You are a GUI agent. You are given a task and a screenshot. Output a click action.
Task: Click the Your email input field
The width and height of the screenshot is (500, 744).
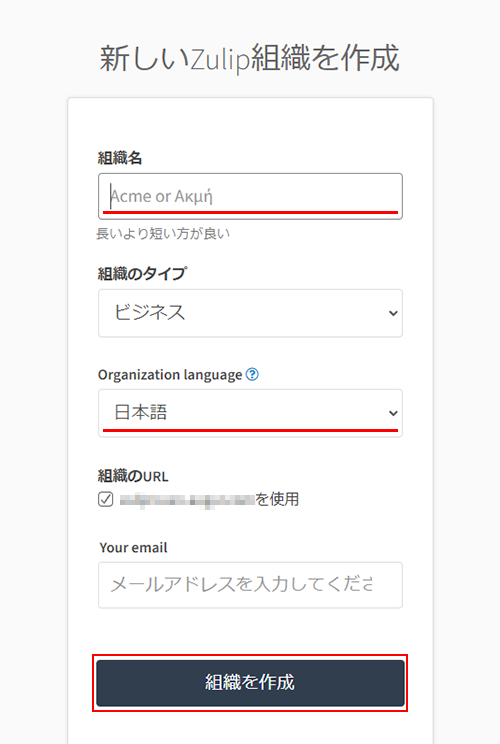[x=250, y=585]
